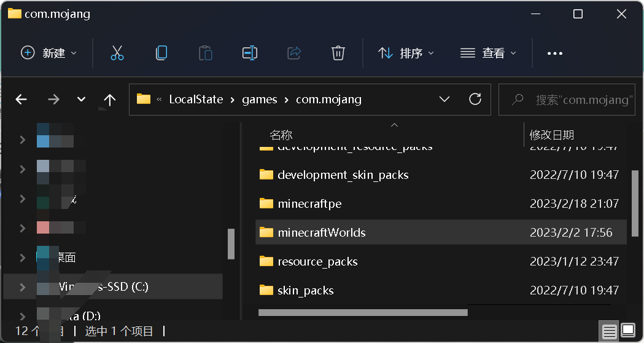Click the minecraftpe folder icon
The image size is (644, 343).
pyautogui.click(x=266, y=203)
